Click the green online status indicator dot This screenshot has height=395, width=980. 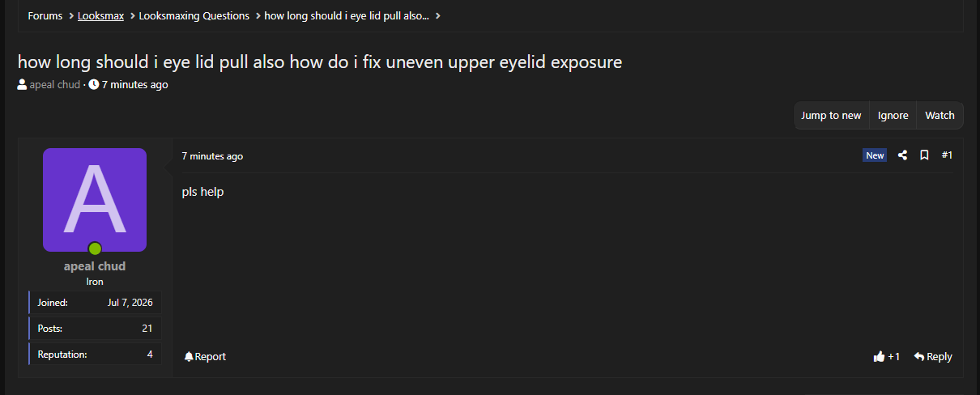tap(95, 248)
